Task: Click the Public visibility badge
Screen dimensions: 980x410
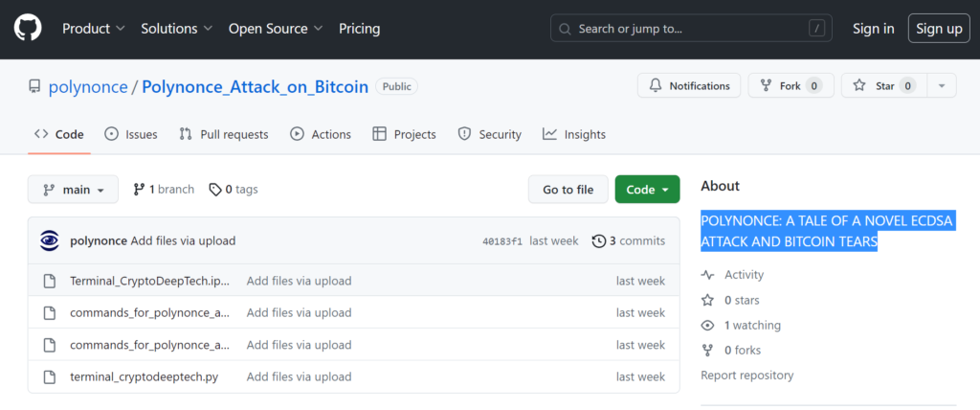Action: [397, 87]
